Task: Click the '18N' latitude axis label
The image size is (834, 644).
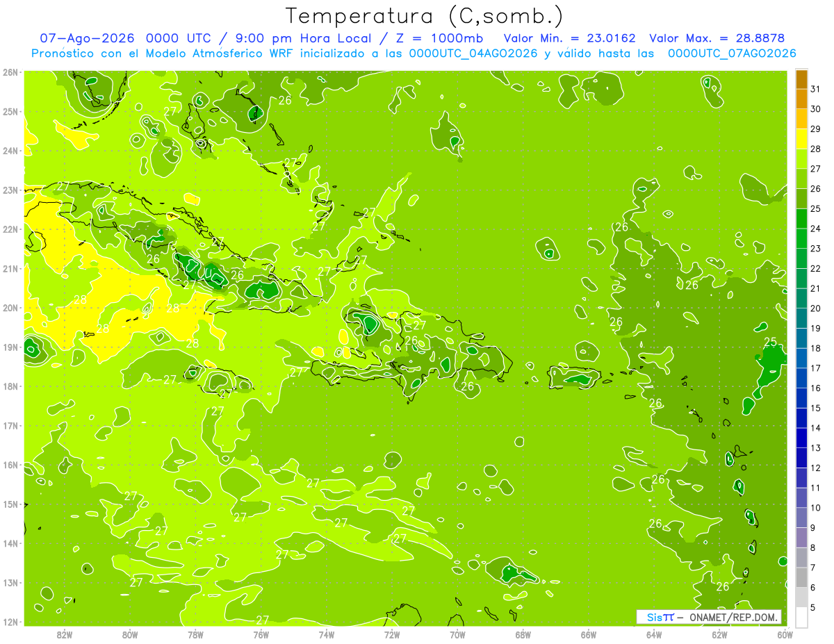Action: coord(10,386)
